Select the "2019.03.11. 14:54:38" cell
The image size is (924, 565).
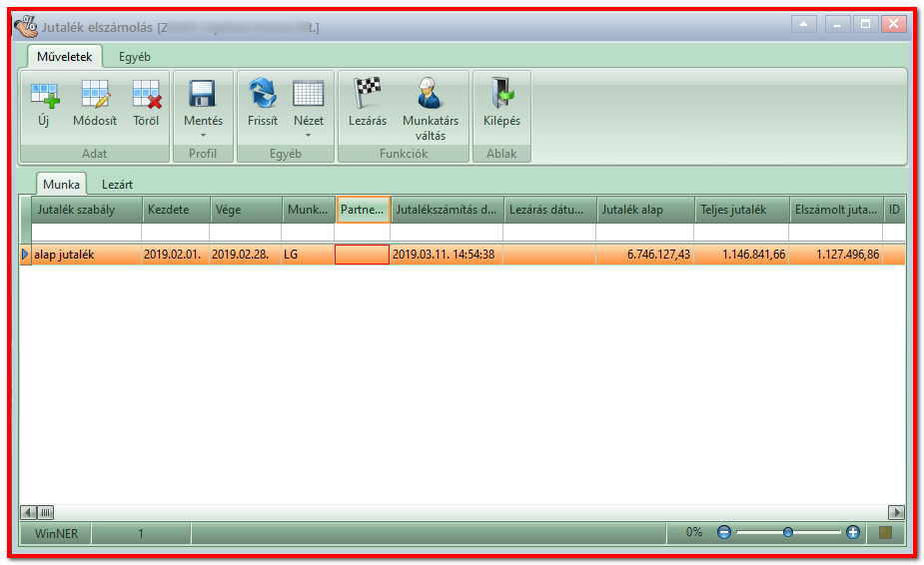pyautogui.click(x=447, y=255)
